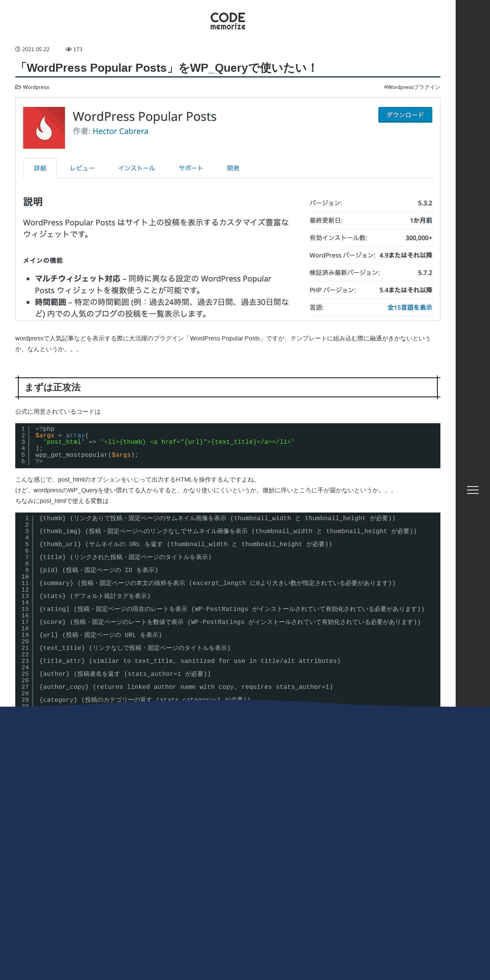Click the ダウンロード button in the plugin image

[405, 115]
